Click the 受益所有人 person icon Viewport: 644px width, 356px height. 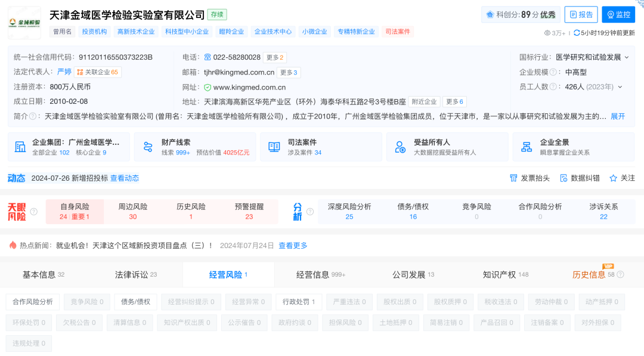coord(400,147)
